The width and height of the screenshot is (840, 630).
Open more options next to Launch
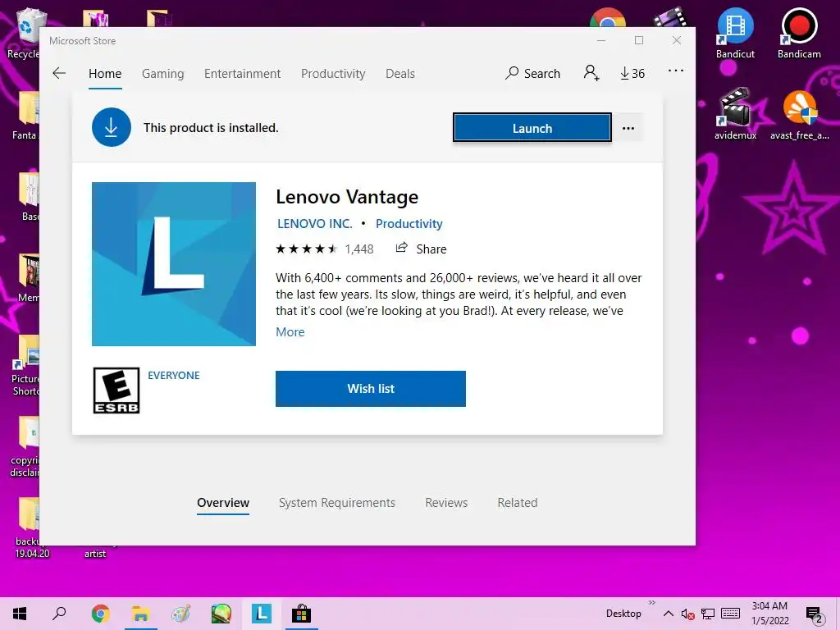point(628,128)
